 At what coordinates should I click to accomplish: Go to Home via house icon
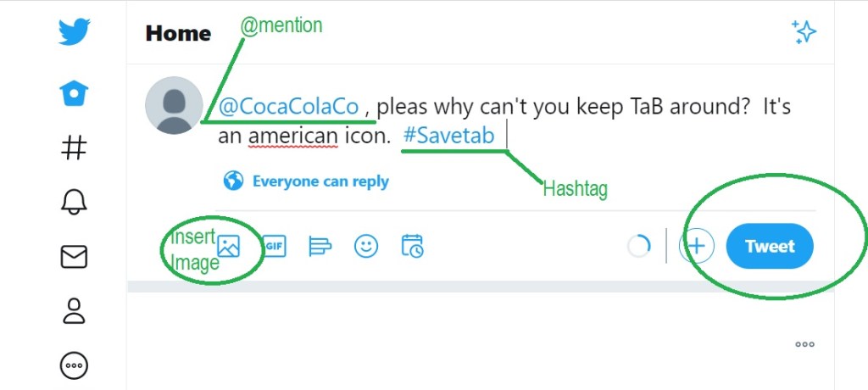click(x=74, y=93)
